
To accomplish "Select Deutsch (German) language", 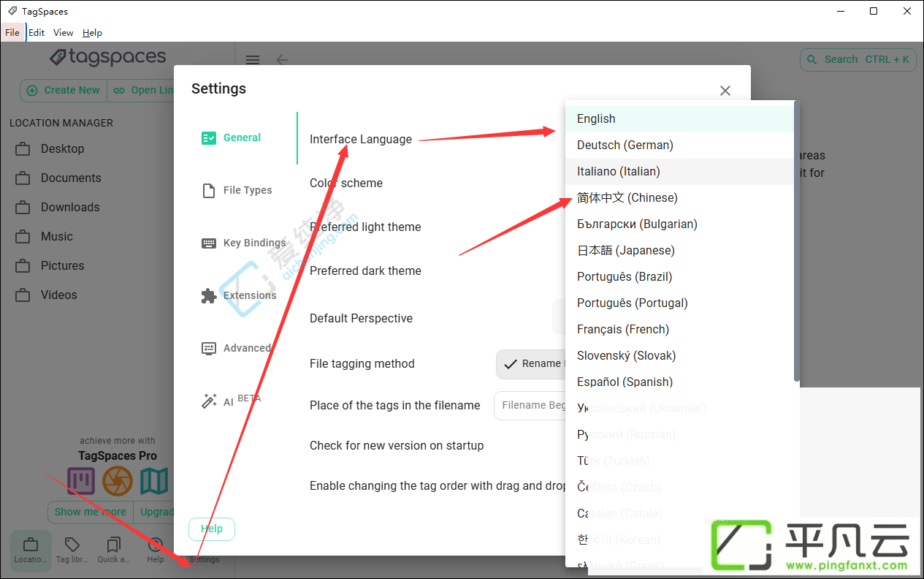I will click(679, 145).
